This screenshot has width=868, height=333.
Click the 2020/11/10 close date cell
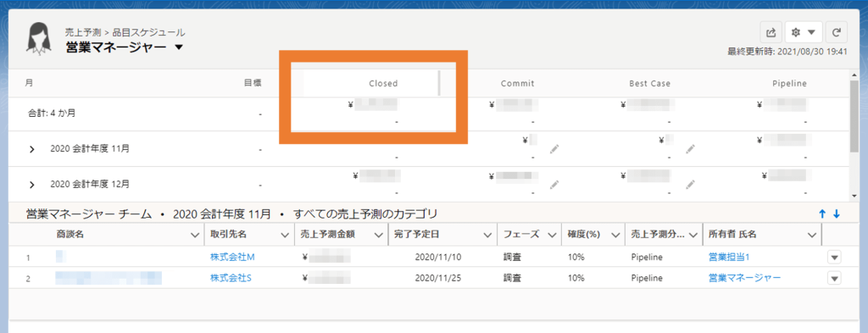click(x=438, y=258)
